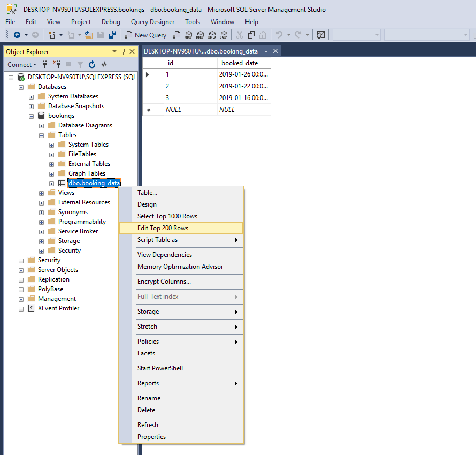Start a new XMLA query
Screen dimensions: 476x455
pos(212,35)
